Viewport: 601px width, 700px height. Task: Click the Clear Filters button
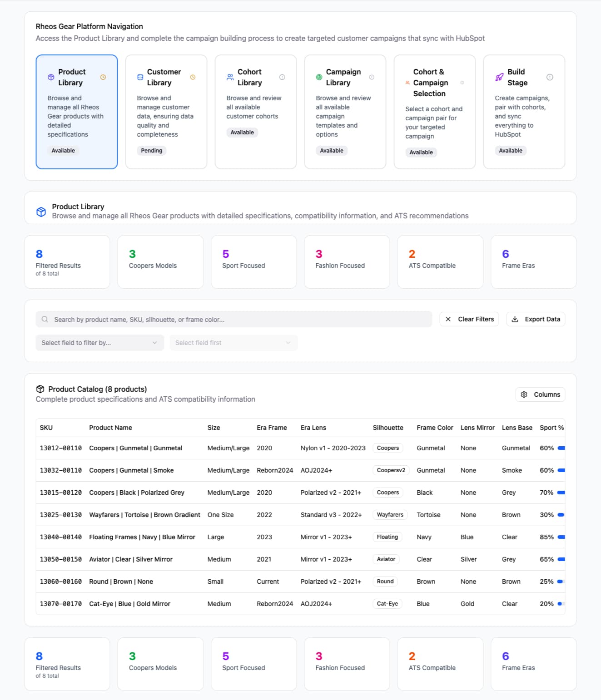469,319
